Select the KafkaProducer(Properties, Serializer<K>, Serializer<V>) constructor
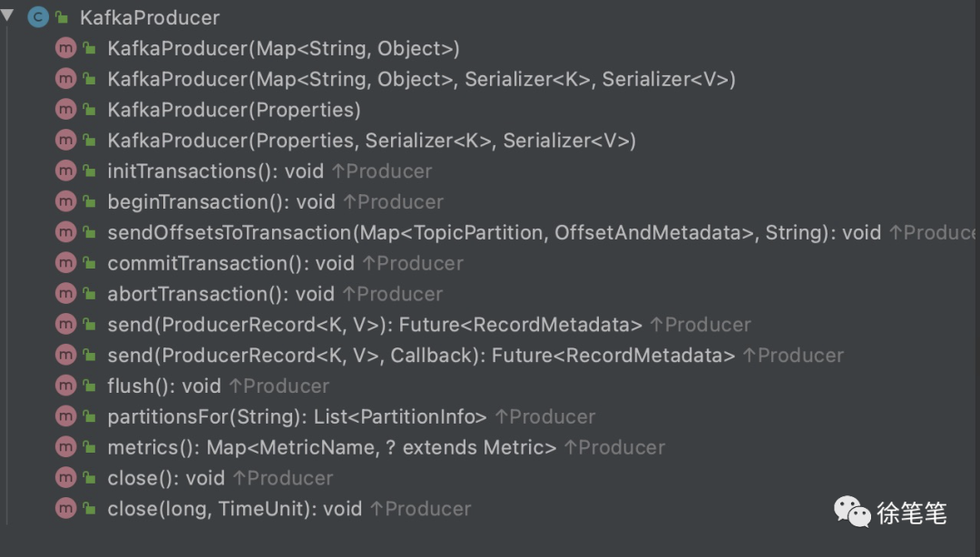This screenshot has height=557, width=980. tap(371, 140)
